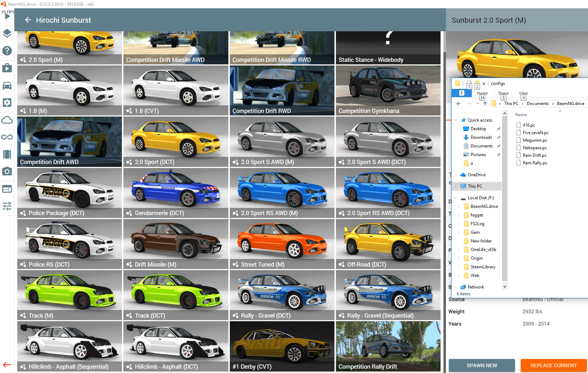588x373 pixels.
Task: Click the red back arrow at sidebar bottom
Action: 7,365
